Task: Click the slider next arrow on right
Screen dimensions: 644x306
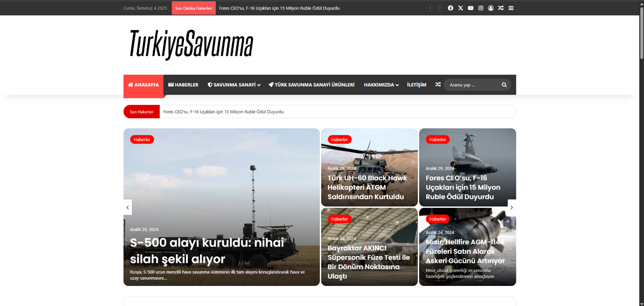Action: [512, 207]
